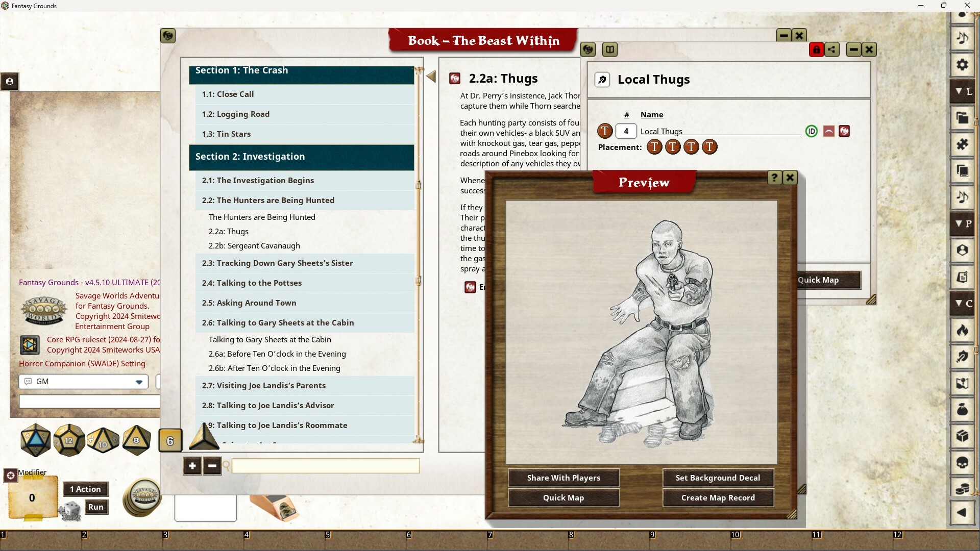Click the crossed-sword encounter icon next to Local Thugs title
Image resolution: width=980 pixels, height=551 pixels.
tap(603, 80)
